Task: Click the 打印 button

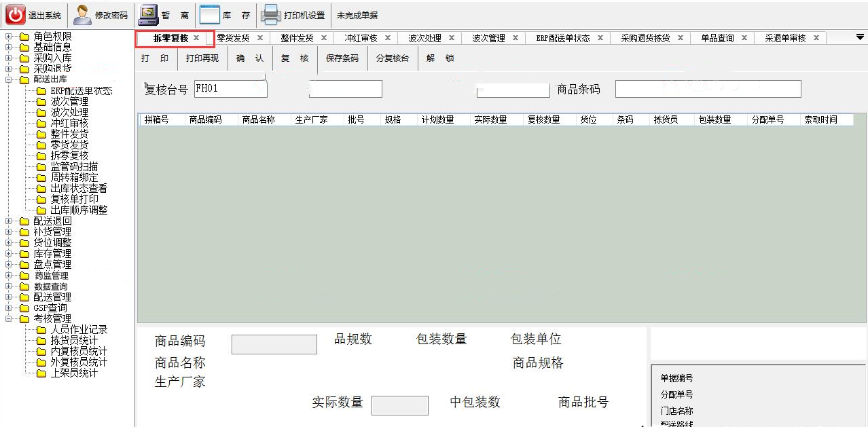Action: 156,58
